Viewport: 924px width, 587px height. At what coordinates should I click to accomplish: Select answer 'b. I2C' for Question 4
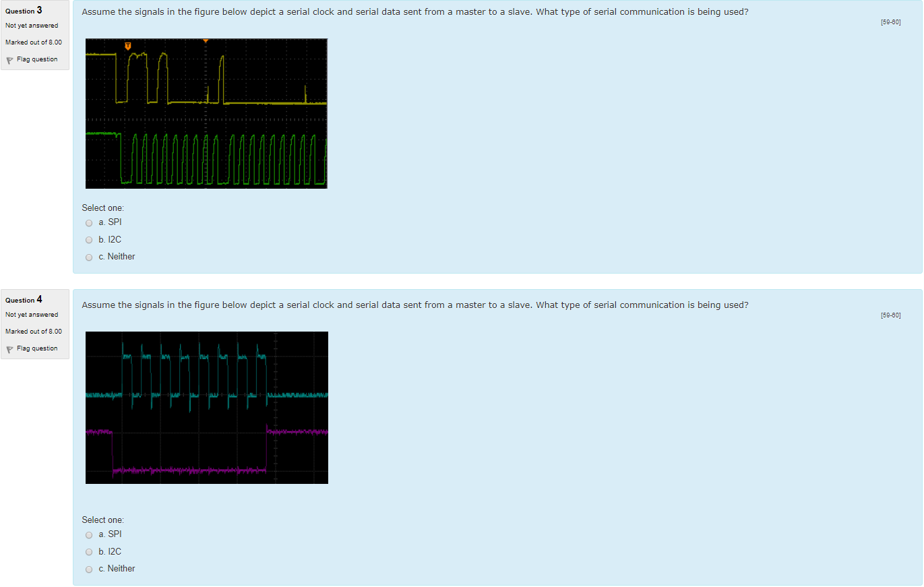88,551
